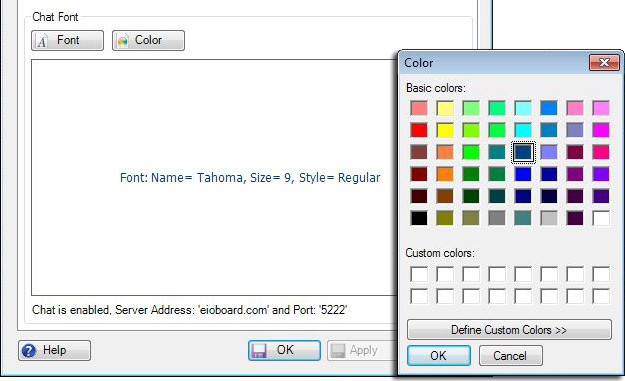Viewport: 625px width, 381px height.
Task: Choose the indigo swatch ending the fifth row
Action: [x=601, y=196]
